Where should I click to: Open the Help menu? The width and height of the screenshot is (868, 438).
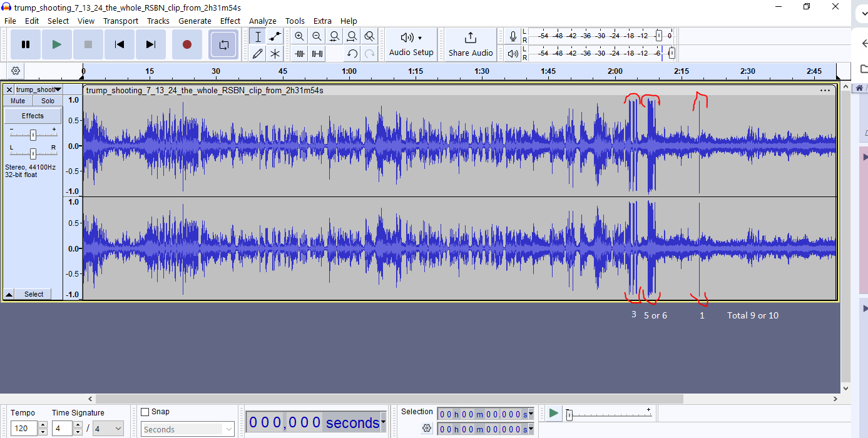coord(349,21)
